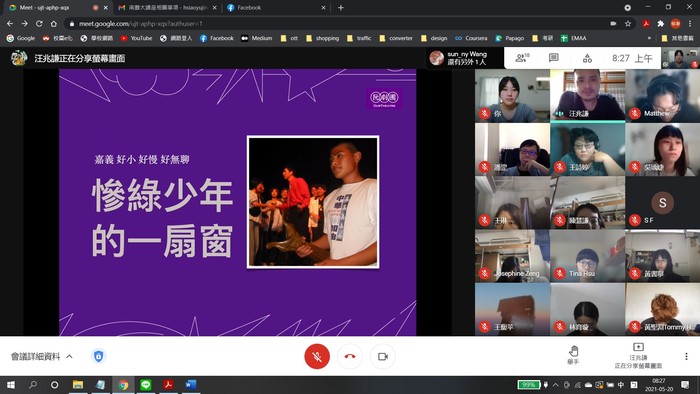This screenshot has height=394, width=700.
Task: Open the Meet activities panel
Action: pos(587,58)
